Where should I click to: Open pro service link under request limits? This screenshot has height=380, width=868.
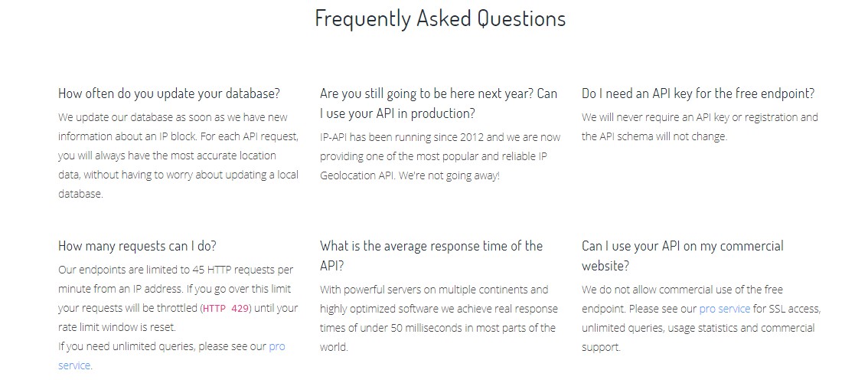click(x=277, y=347)
